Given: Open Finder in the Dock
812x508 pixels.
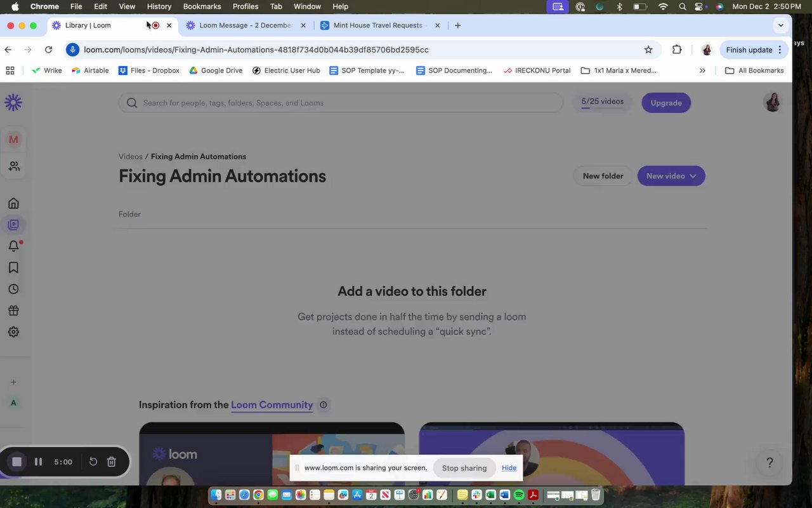Looking at the screenshot, I should tap(216, 495).
